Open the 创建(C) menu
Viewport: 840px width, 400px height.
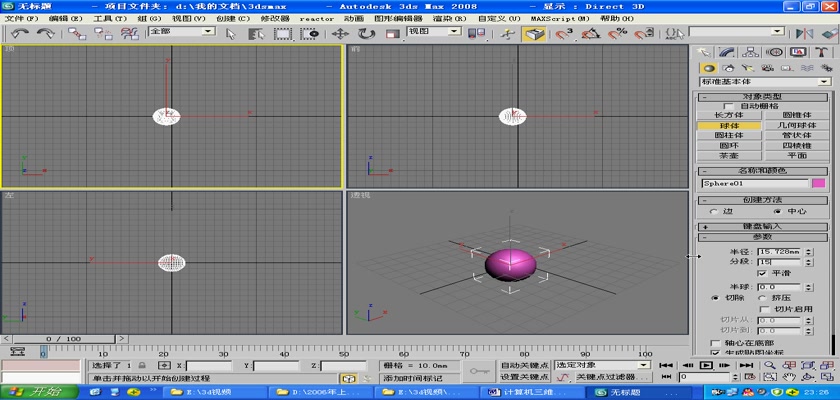point(233,18)
